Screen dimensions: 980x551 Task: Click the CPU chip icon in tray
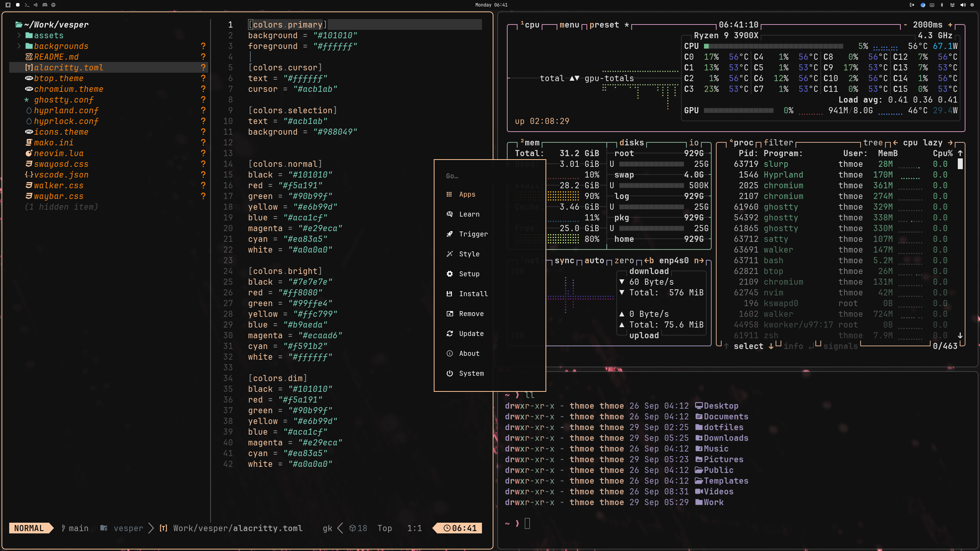click(x=972, y=5)
